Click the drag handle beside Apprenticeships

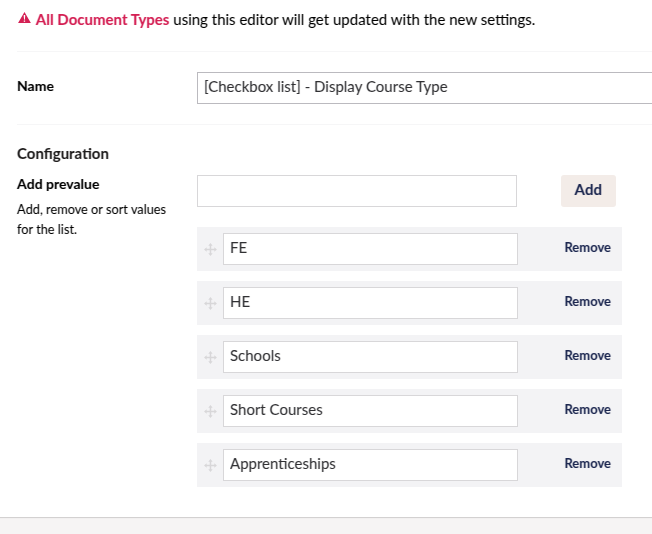pyautogui.click(x=210, y=465)
